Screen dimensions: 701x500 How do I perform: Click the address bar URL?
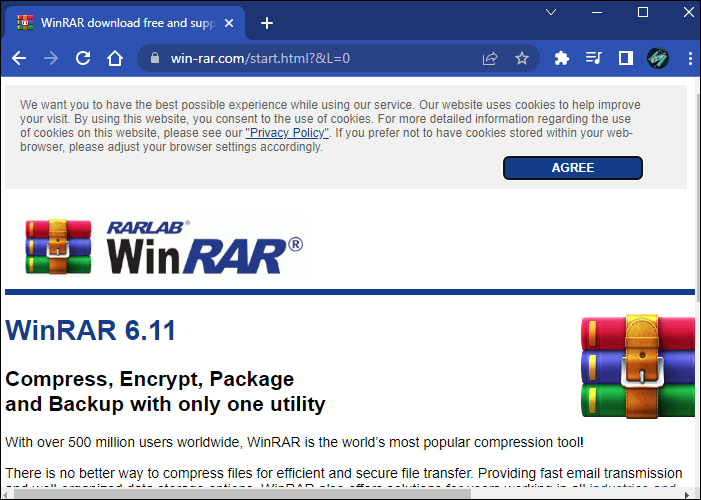[x=260, y=58]
